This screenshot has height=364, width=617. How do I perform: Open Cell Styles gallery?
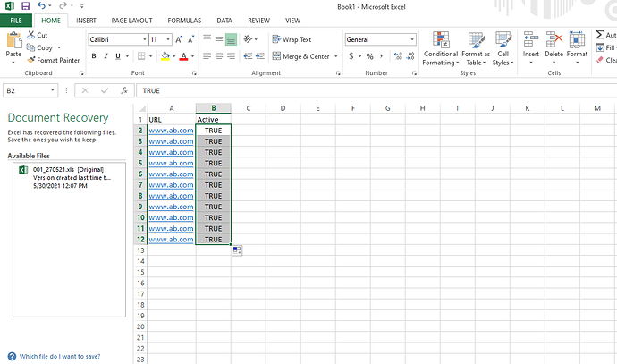click(503, 49)
